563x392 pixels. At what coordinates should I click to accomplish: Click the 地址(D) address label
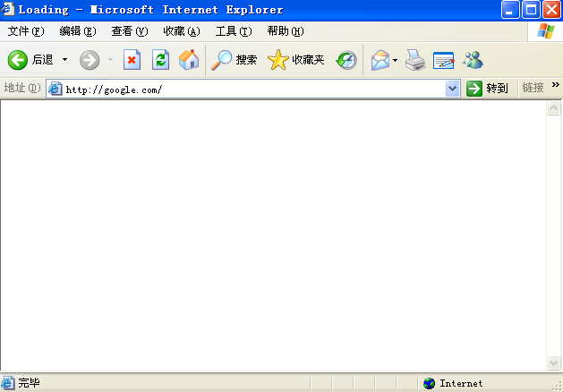pyautogui.click(x=22, y=88)
